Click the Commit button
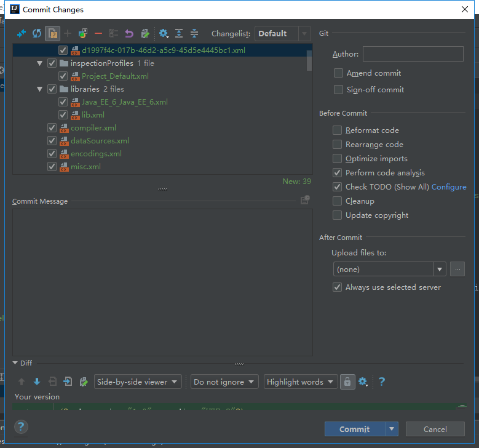The image size is (479, 448). (355, 429)
